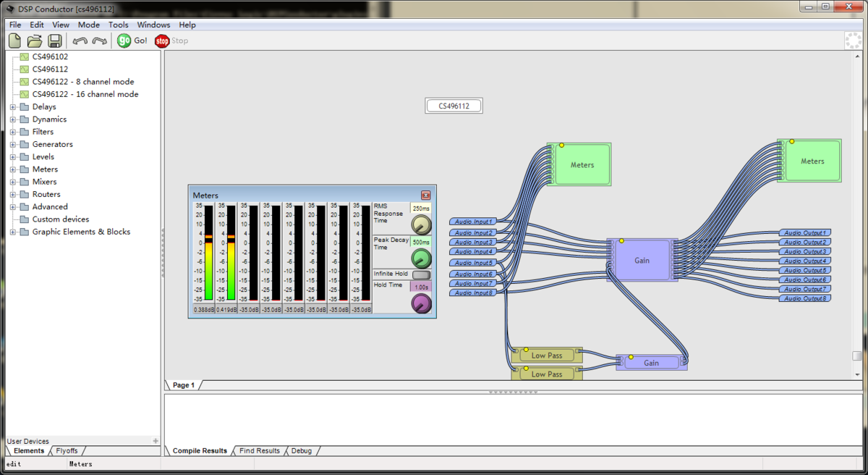Select the CS496102 device icon in tree
The width and height of the screenshot is (868, 475).
coord(25,56)
